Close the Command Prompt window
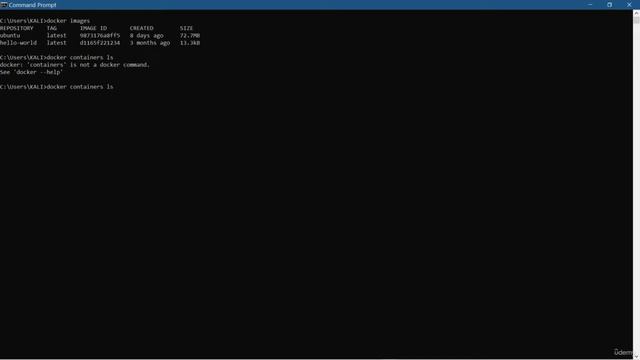 629,5
